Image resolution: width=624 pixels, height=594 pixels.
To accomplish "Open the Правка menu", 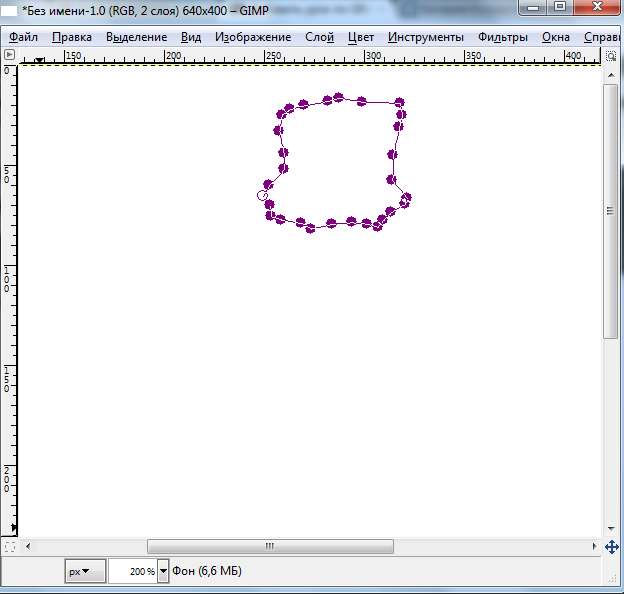I will pyautogui.click(x=72, y=37).
